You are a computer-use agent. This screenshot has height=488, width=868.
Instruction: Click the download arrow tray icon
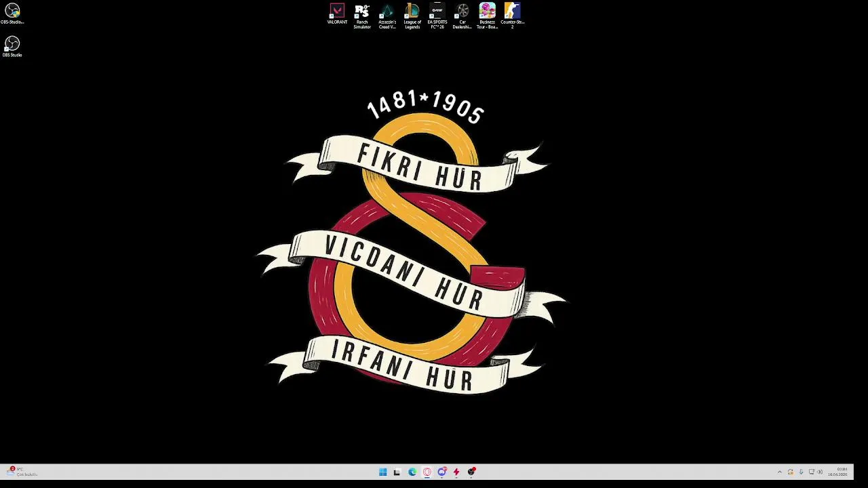pos(801,472)
